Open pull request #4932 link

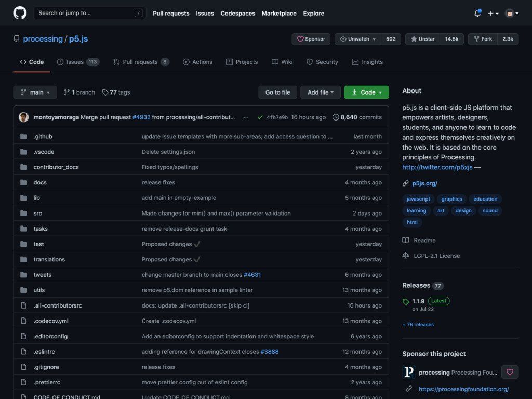(x=141, y=117)
